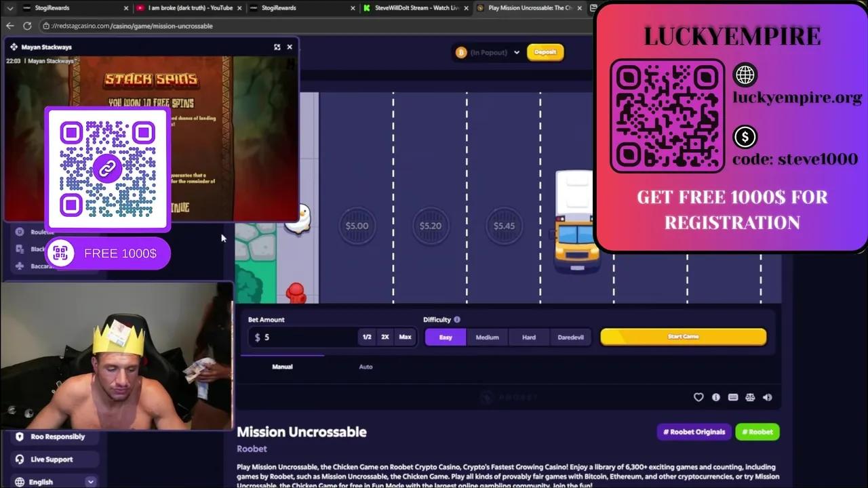Viewport: 868px width, 488px height.
Task: Switch to the 'I am broke (dark truth)' YouTube tab
Action: point(189,8)
